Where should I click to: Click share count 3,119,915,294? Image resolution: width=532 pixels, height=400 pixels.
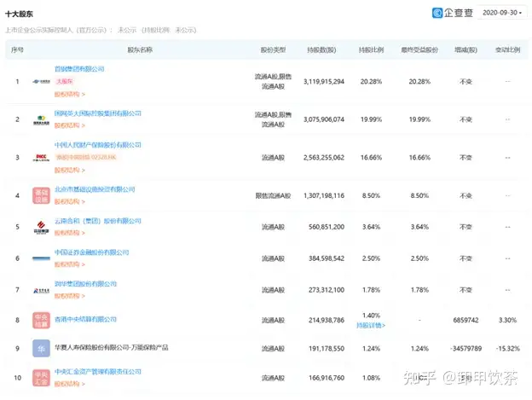[324, 81]
